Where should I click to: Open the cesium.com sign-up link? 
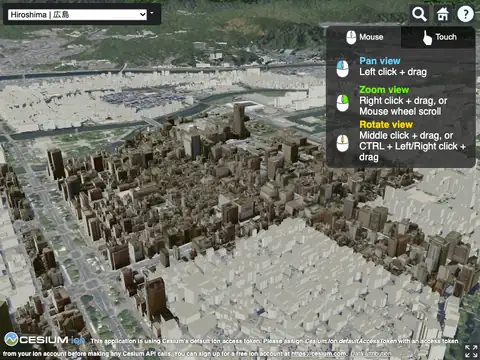click(318, 354)
